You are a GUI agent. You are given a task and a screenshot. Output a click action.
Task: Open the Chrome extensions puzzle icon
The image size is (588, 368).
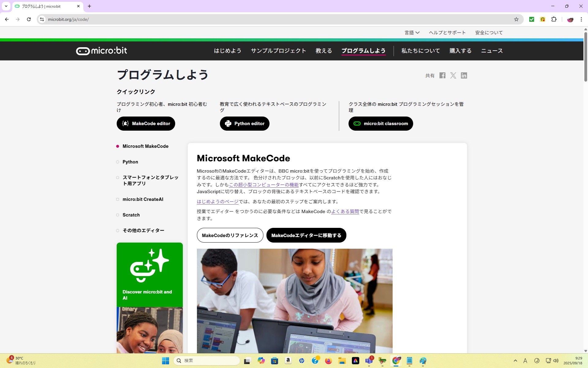point(554,19)
